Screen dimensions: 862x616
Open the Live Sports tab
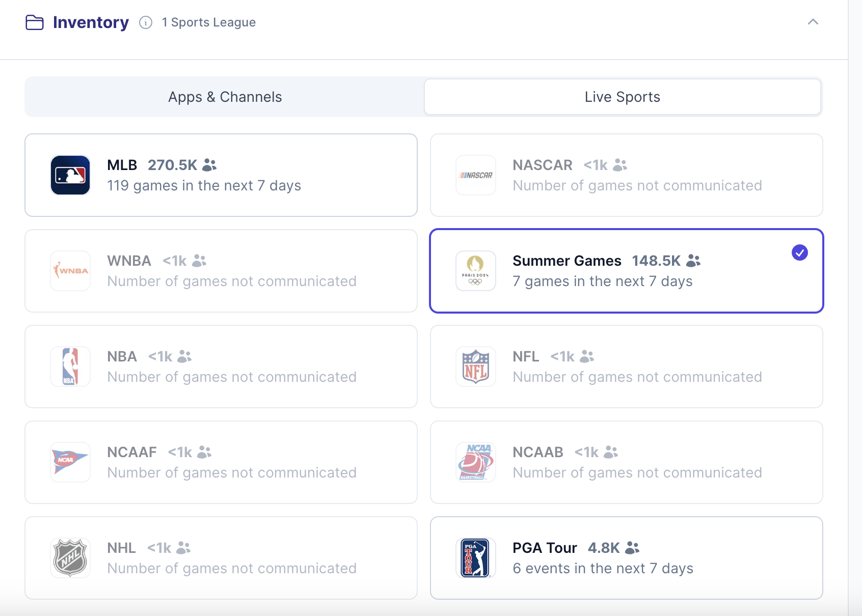pyautogui.click(x=623, y=97)
